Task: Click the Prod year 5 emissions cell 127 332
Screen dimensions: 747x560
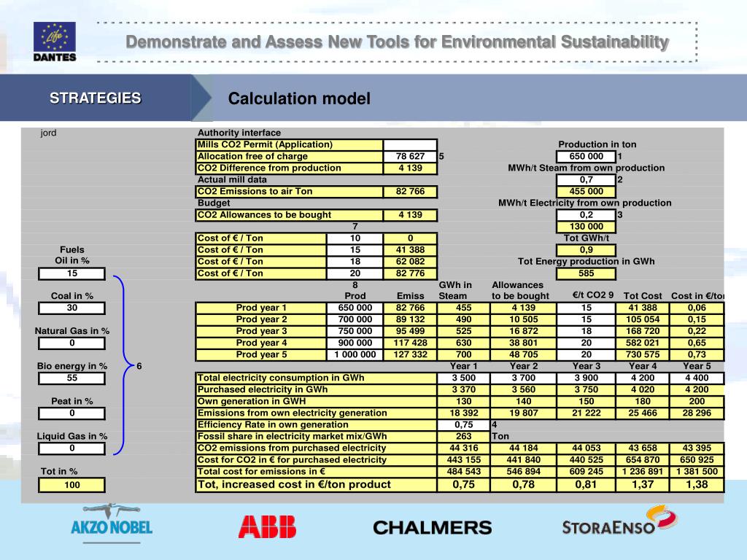Action: click(x=410, y=355)
